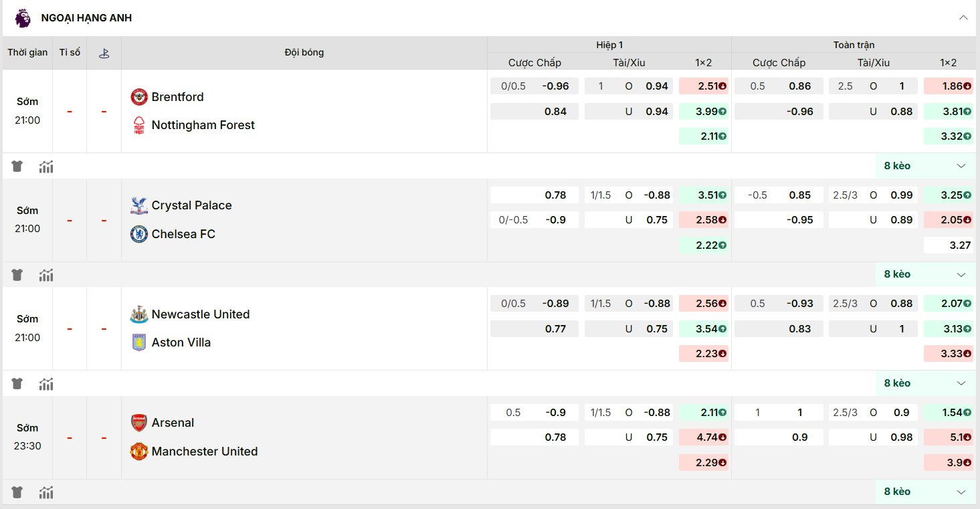
Task: Click the Newcastle United team name
Action: coord(201,314)
